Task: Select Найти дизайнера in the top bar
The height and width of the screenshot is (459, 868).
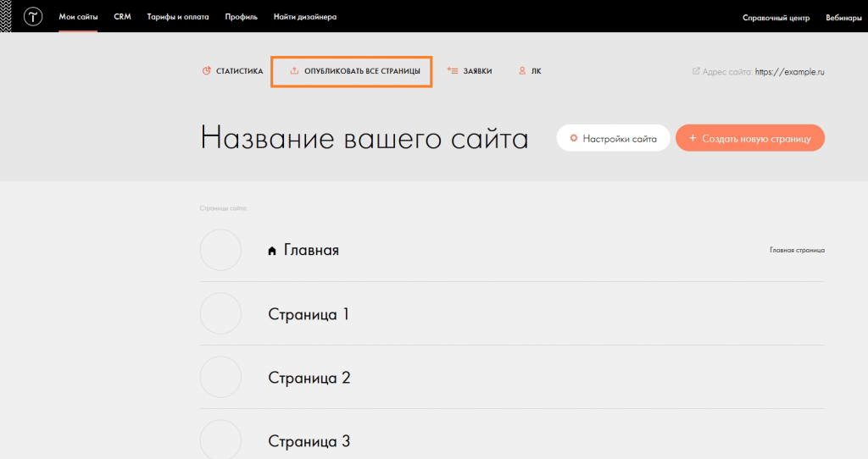Action: click(305, 17)
